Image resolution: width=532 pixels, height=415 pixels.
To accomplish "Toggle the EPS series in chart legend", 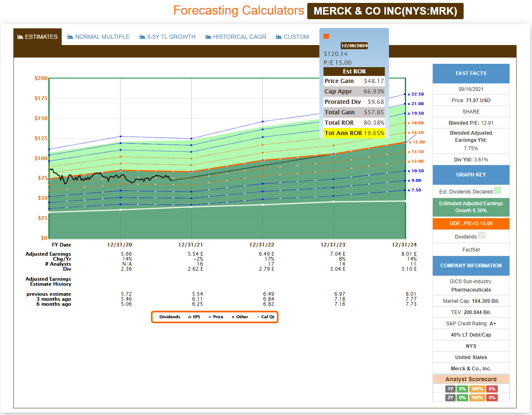I will (194, 317).
